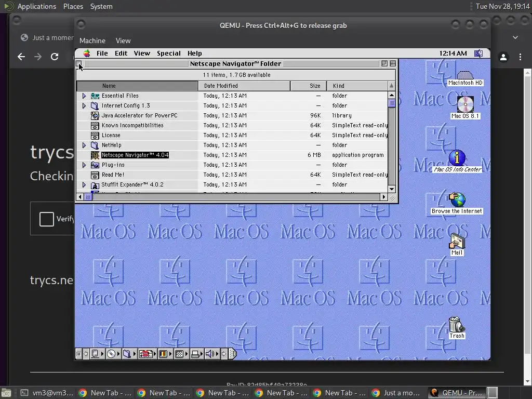The image size is (532, 399).
Task: Toggle sort order button beside Kind column
Action: point(392,86)
